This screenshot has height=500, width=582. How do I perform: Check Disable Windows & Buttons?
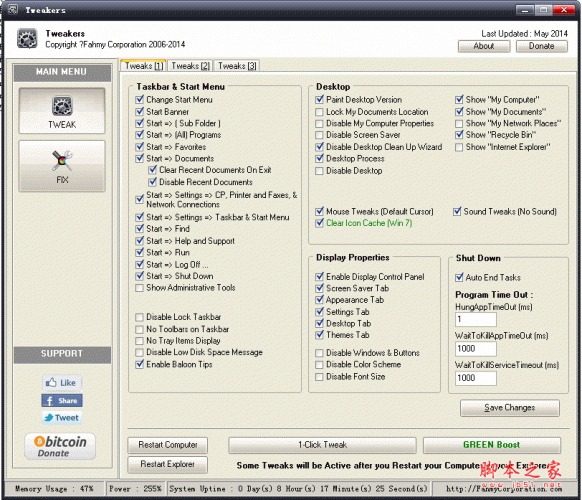pyautogui.click(x=319, y=353)
